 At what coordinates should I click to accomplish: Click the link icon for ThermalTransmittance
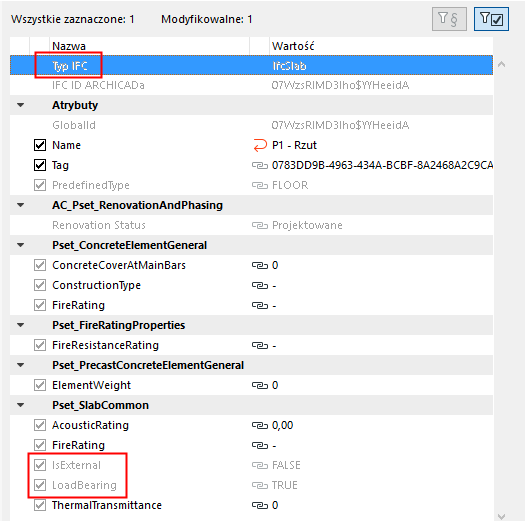pyautogui.click(x=260, y=505)
